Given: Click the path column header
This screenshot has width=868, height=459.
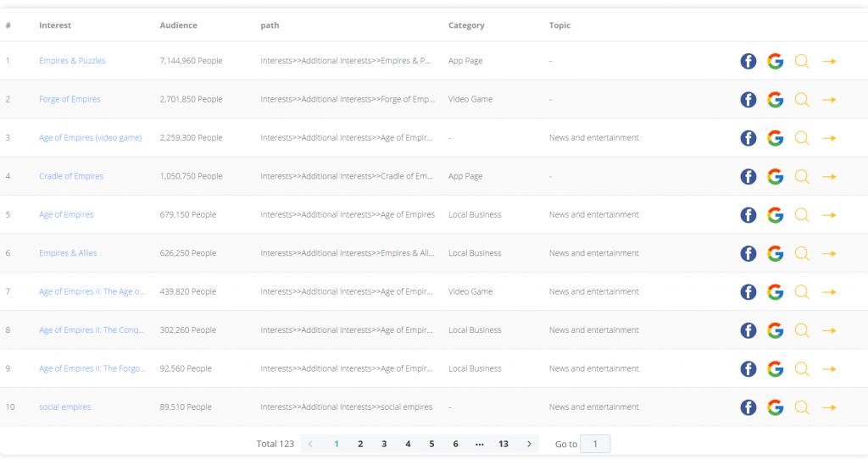Looking at the screenshot, I should 270,25.
